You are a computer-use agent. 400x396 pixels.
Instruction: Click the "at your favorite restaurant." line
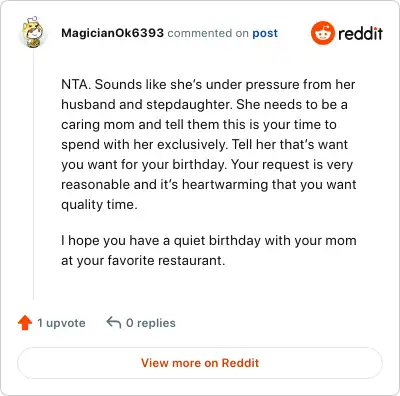coord(143,261)
